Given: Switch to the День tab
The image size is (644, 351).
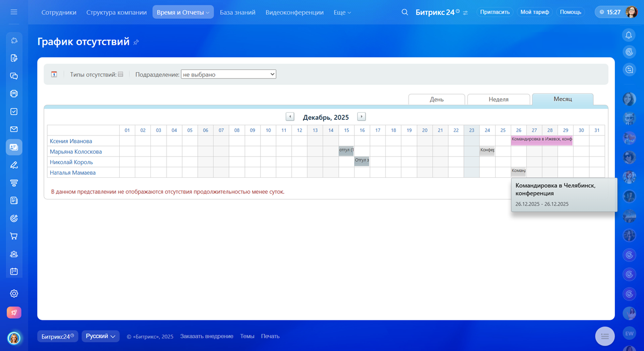Looking at the screenshot, I should [436, 99].
